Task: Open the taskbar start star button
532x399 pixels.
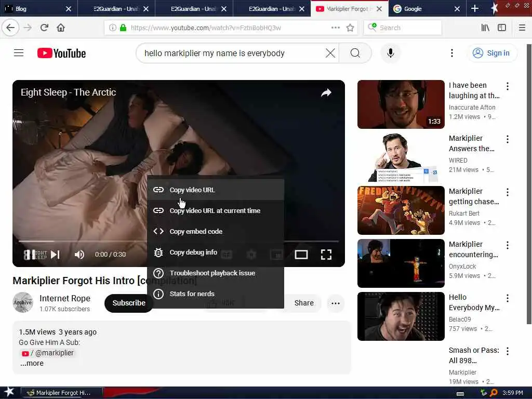Action: [9, 392]
